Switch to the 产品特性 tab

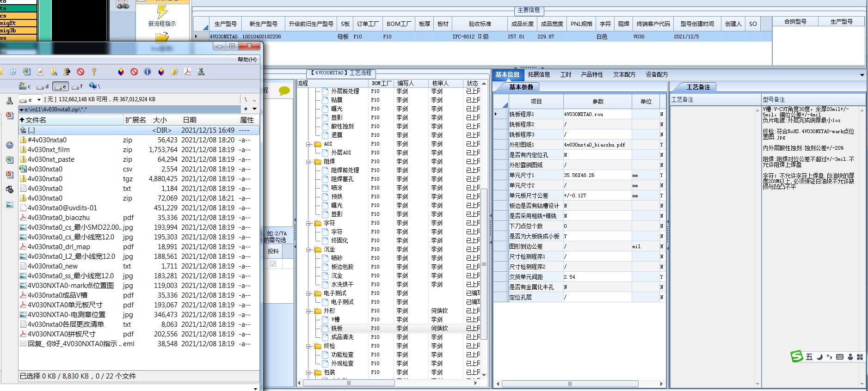[592, 74]
